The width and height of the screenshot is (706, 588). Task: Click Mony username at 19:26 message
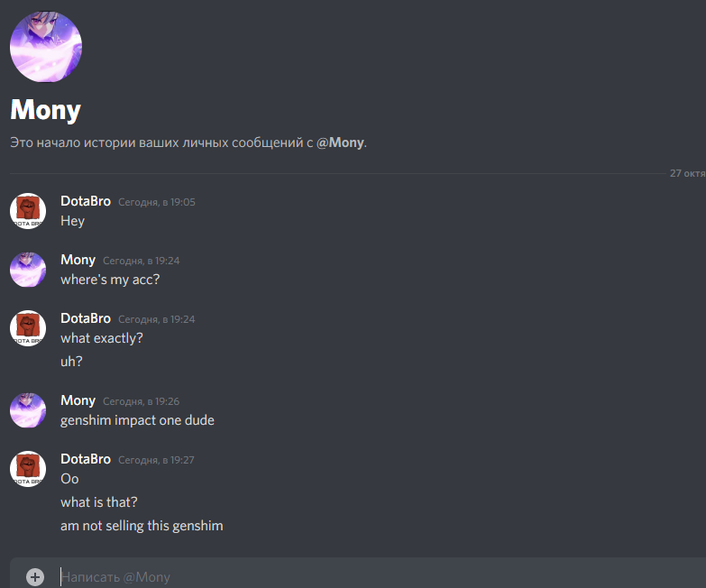pyautogui.click(x=78, y=400)
